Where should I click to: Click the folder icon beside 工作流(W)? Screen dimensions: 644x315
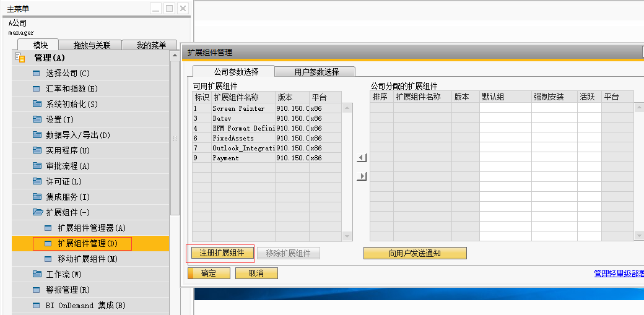tap(37, 274)
